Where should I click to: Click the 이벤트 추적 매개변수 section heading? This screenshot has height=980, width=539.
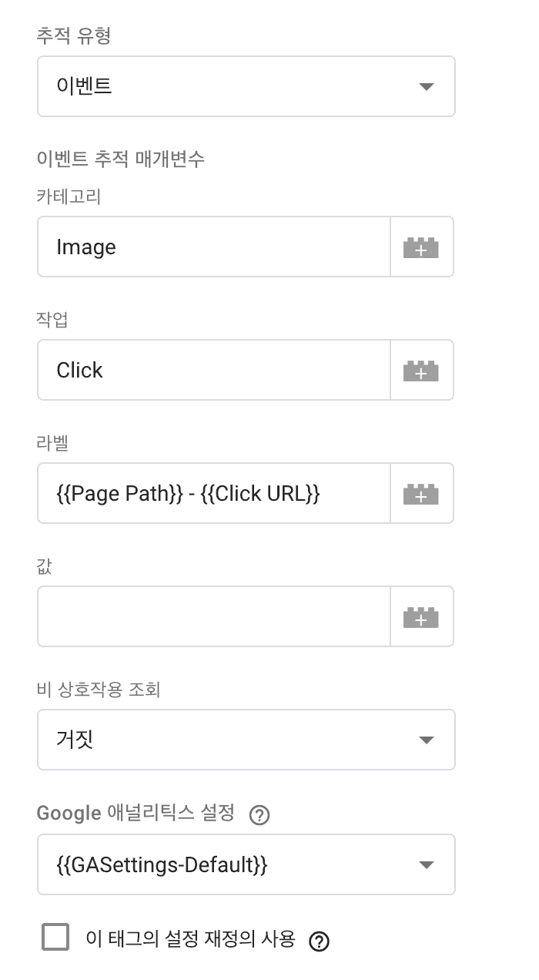click(121, 159)
